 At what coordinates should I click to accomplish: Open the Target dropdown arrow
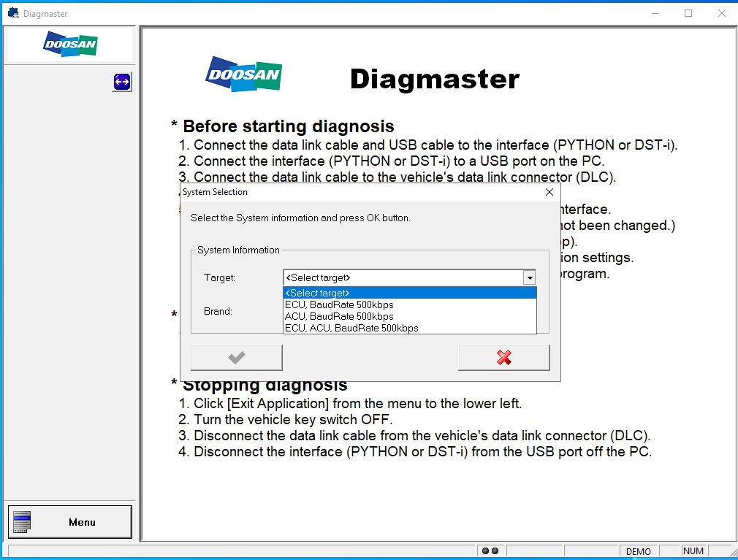(530, 278)
